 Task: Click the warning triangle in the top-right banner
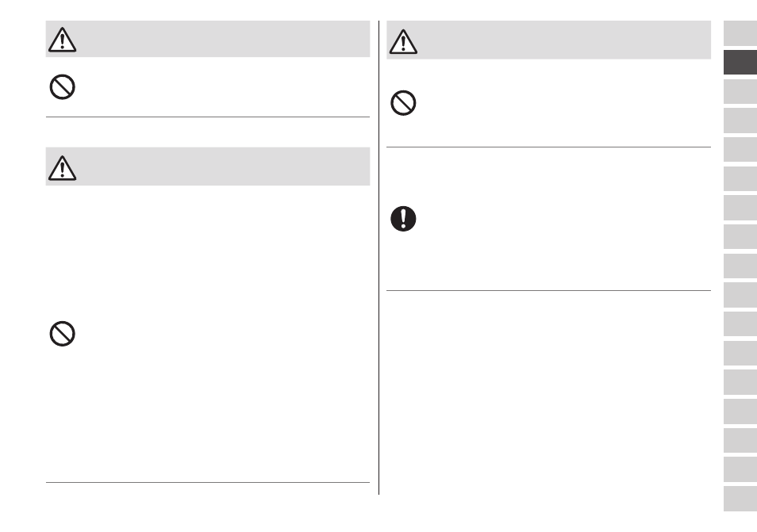click(x=403, y=41)
